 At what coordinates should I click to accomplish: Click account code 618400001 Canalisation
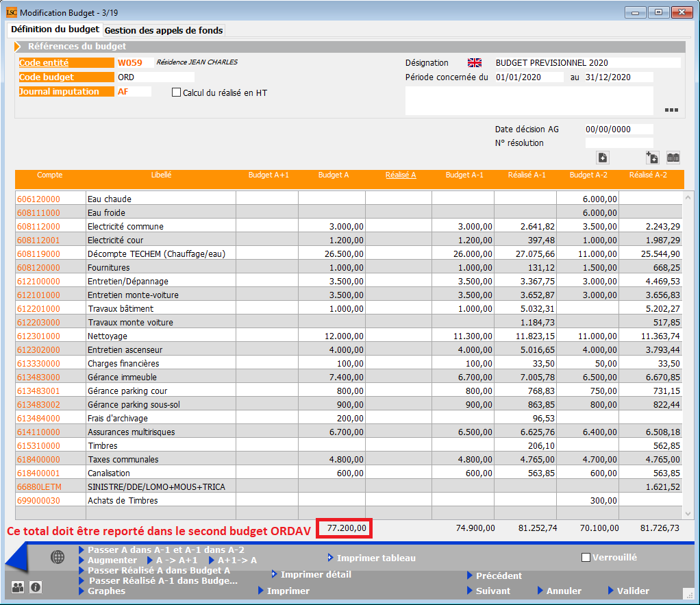click(38, 473)
